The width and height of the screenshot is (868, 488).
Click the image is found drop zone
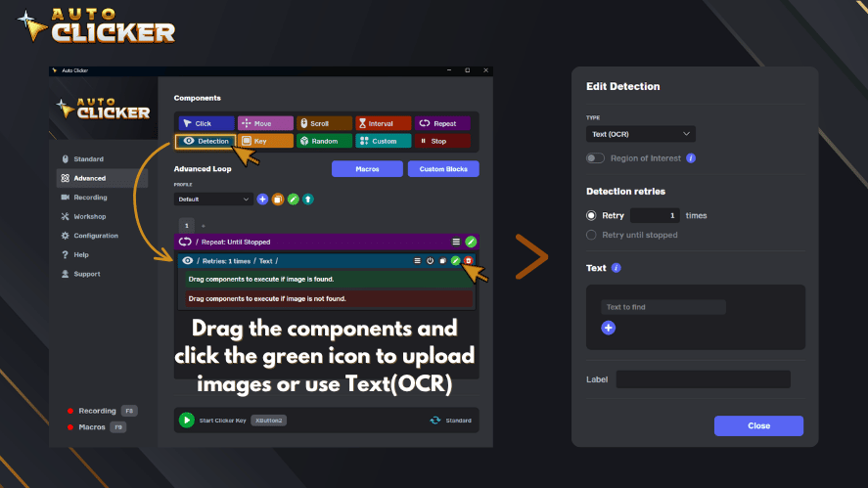[329, 280]
